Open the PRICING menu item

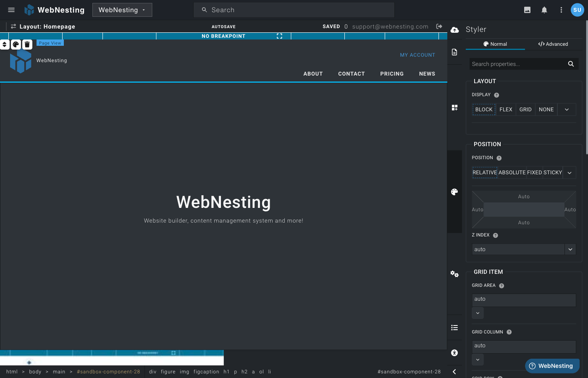point(391,73)
